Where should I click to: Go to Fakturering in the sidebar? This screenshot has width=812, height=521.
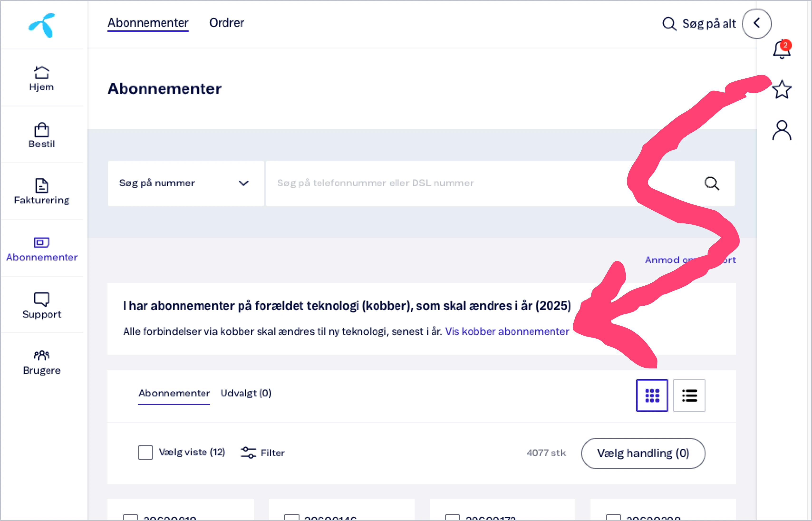[x=42, y=192]
